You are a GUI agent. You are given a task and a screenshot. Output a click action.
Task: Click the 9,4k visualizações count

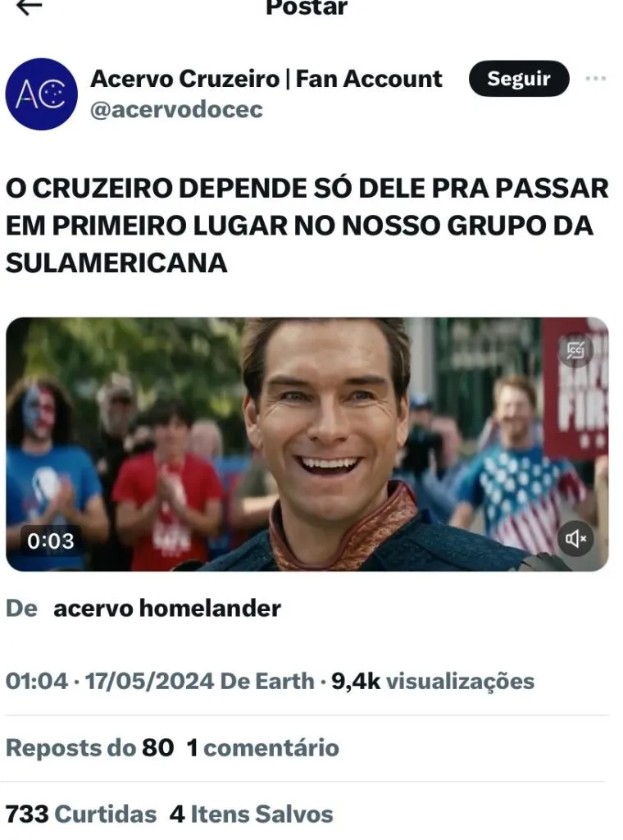coord(433,682)
